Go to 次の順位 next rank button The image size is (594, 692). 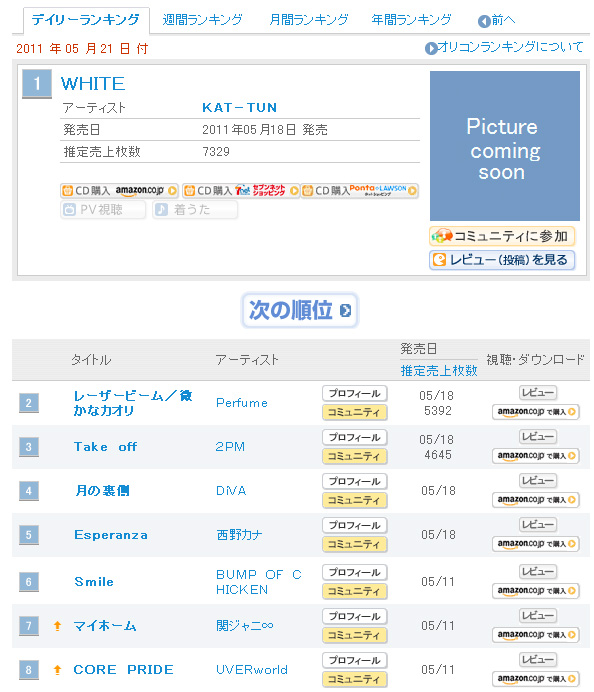tap(300, 310)
